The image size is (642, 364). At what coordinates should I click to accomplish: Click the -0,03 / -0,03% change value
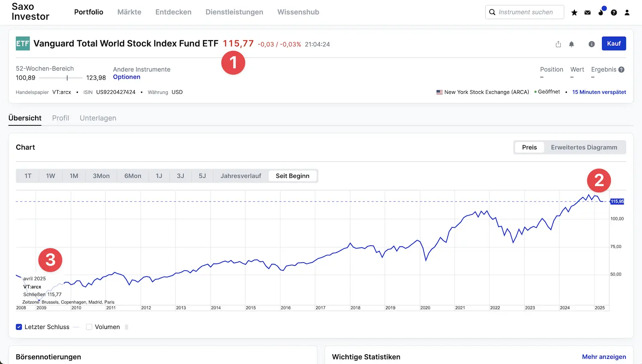click(279, 44)
